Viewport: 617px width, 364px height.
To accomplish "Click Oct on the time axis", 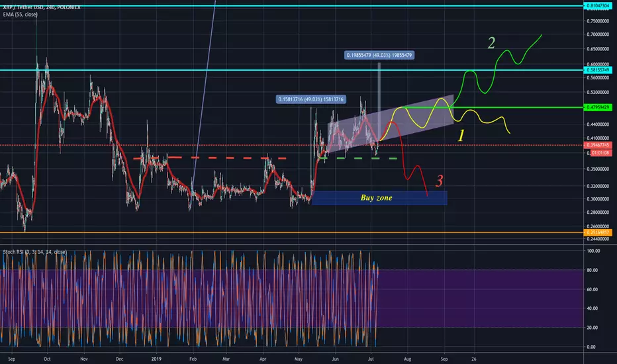I will 47,359.
